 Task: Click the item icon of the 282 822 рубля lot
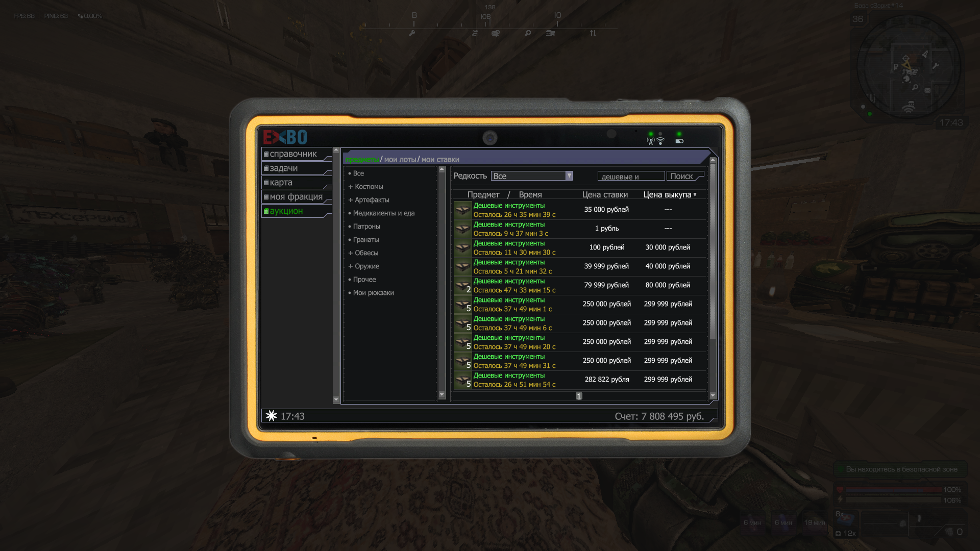point(462,380)
